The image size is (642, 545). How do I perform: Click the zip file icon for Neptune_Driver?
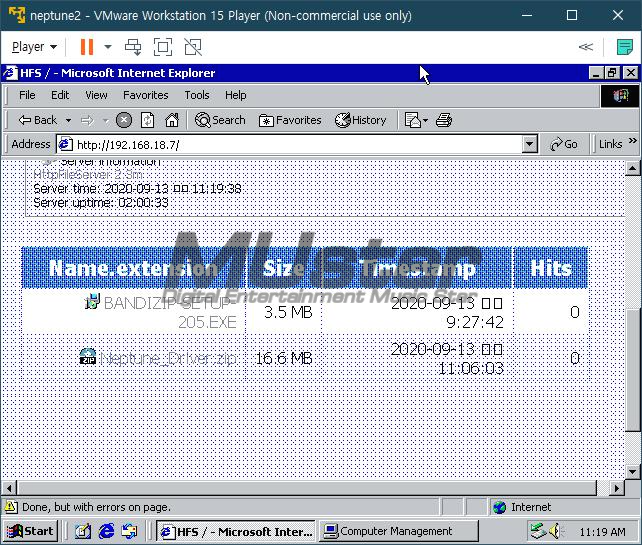pyautogui.click(x=88, y=357)
